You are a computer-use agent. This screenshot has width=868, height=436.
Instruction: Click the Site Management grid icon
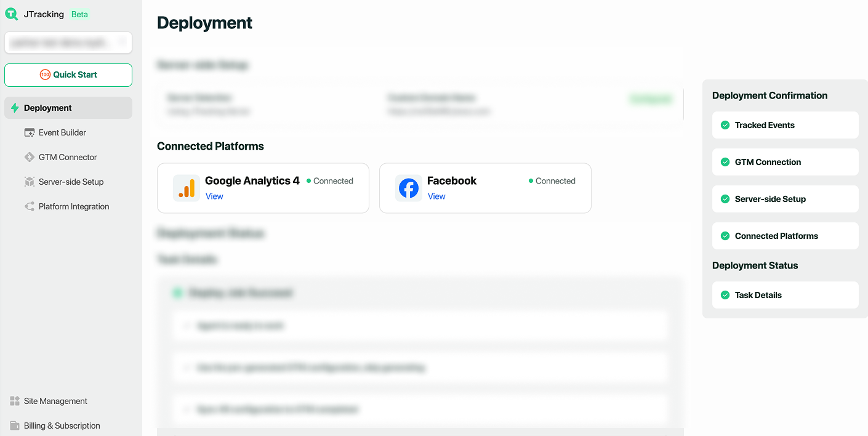coord(15,401)
